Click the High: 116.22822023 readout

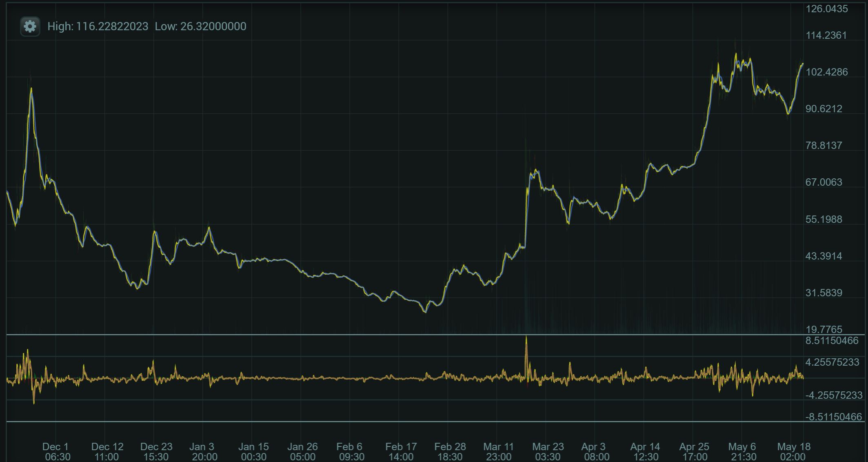(x=98, y=27)
